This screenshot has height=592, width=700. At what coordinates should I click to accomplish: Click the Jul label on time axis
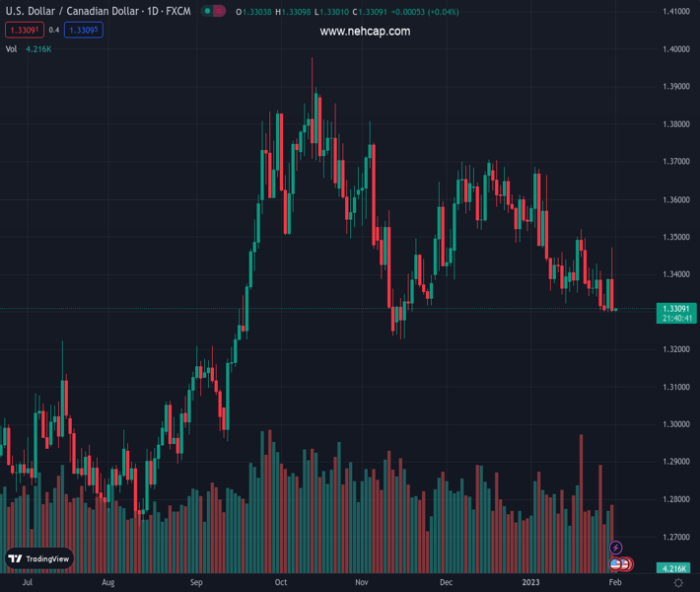tap(28, 583)
